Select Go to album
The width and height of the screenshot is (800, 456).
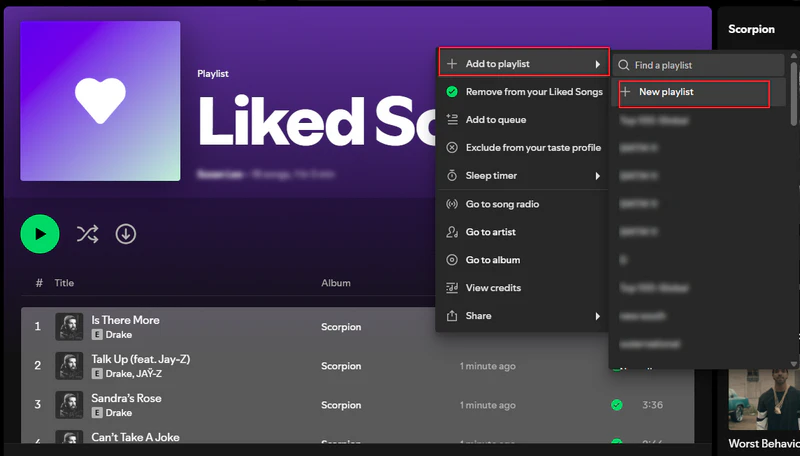pyautogui.click(x=523, y=260)
